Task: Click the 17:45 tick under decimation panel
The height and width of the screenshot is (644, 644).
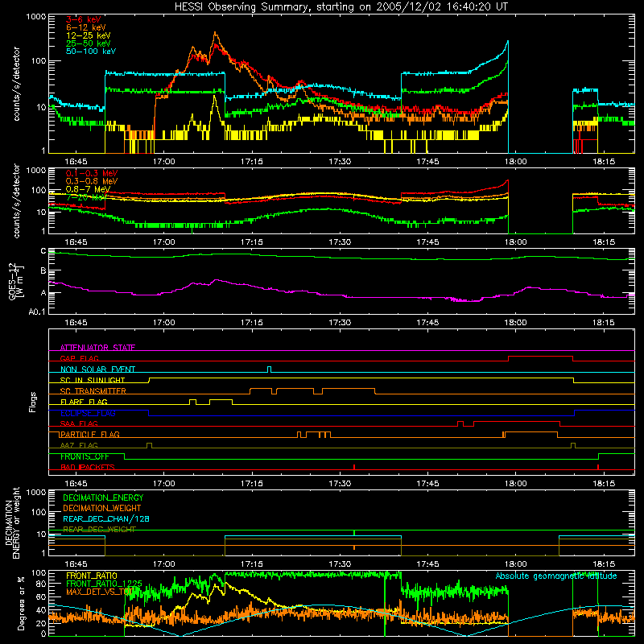Action: (x=428, y=564)
